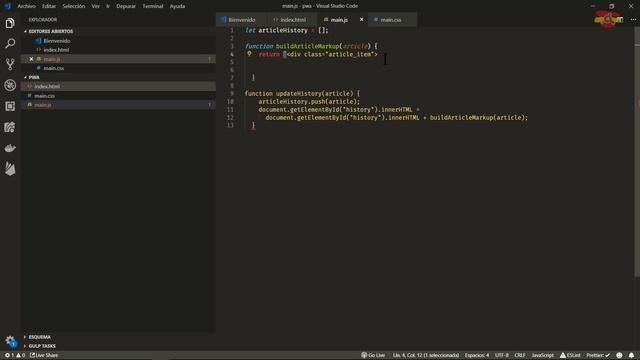The image size is (640, 360).
Task: Open the Depurar menu
Action: click(126, 6)
